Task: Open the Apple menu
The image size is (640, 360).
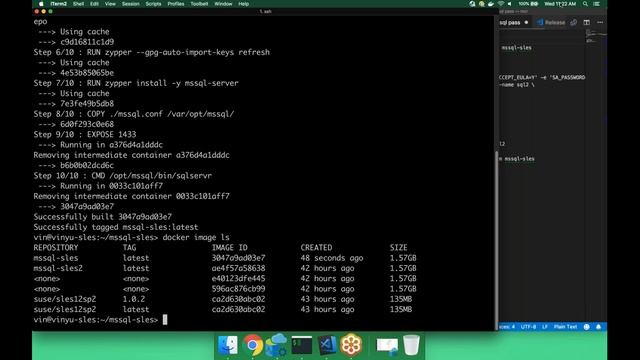Action: click(x=41, y=4)
